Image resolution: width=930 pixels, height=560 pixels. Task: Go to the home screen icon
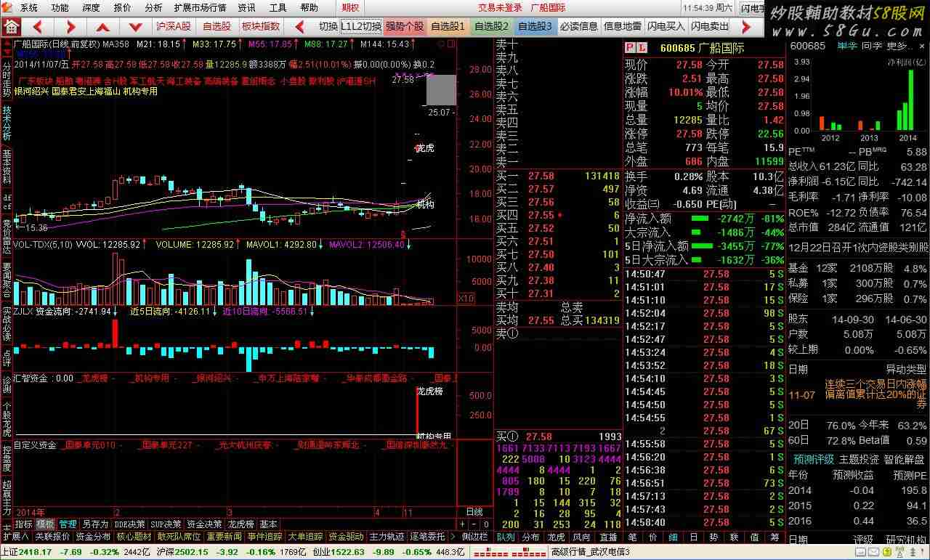11,26
